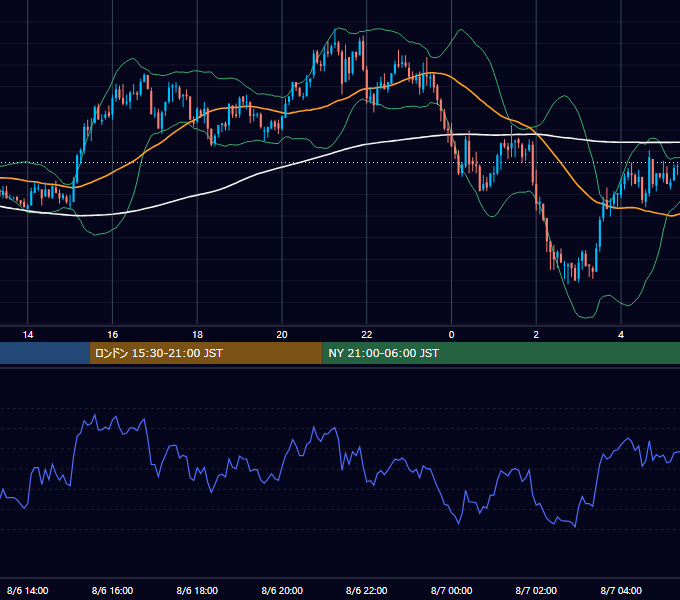This screenshot has height=600, width=680.
Task: Click the 8/6 22:00 date label
Action: point(367,590)
